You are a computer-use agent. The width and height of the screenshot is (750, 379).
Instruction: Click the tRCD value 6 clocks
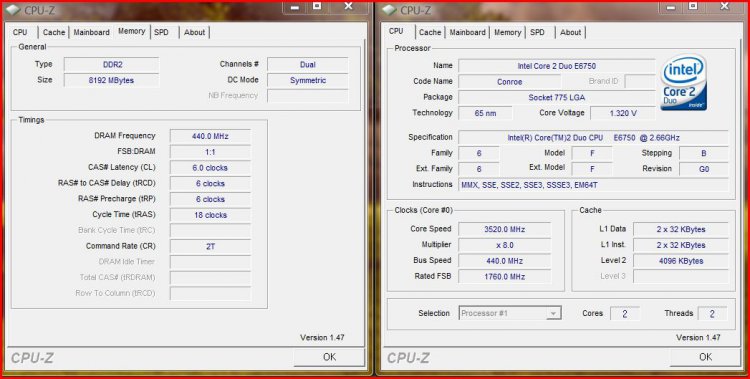(210, 183)
